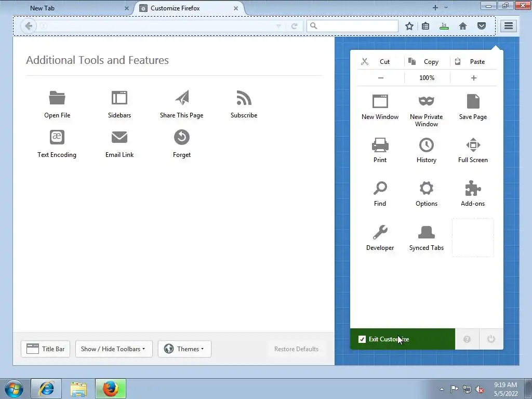This screenshot has width=532, height=399.
Task: Reset zoom via the 100% button
Action: [427, 78]
